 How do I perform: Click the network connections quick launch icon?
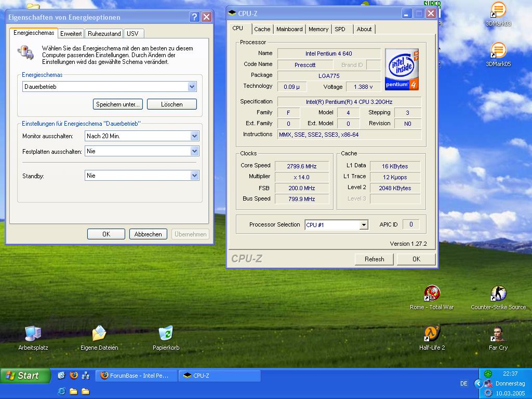tap(86, 375)
